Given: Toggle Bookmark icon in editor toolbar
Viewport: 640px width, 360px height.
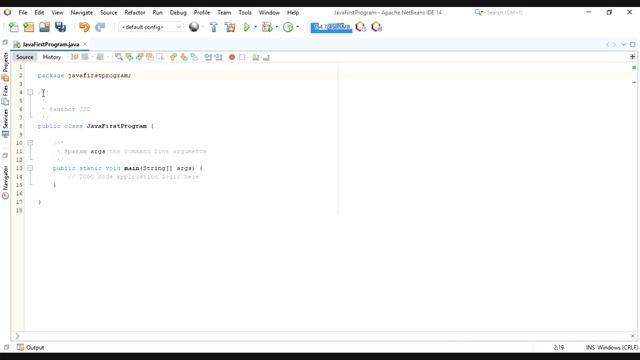Looking at the screenshot, I should [194, 57].
